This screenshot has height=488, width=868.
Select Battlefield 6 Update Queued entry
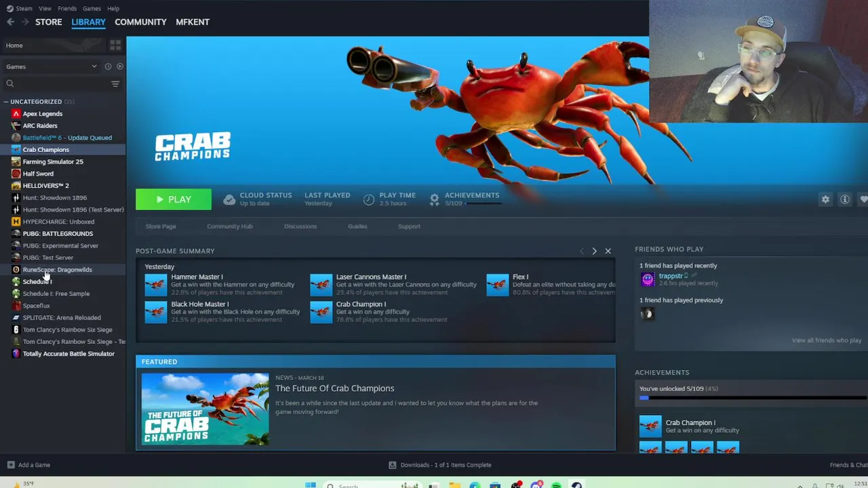(x=67, y=138)
